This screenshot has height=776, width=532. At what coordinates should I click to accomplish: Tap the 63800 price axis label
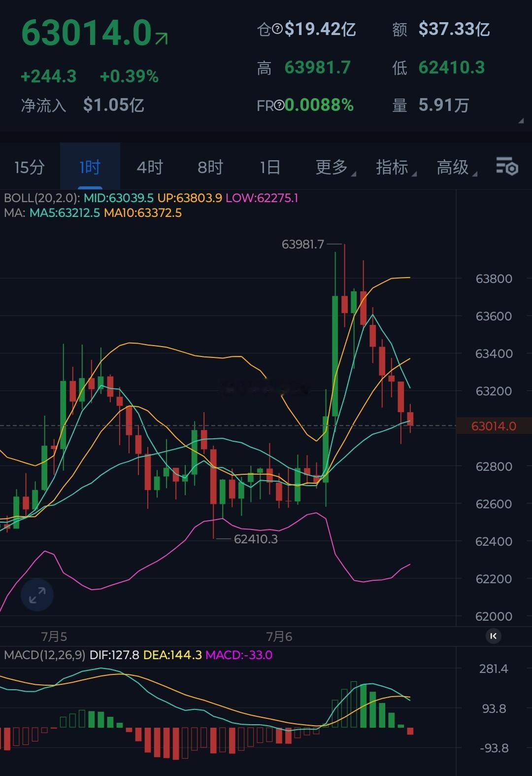point(494,279)
